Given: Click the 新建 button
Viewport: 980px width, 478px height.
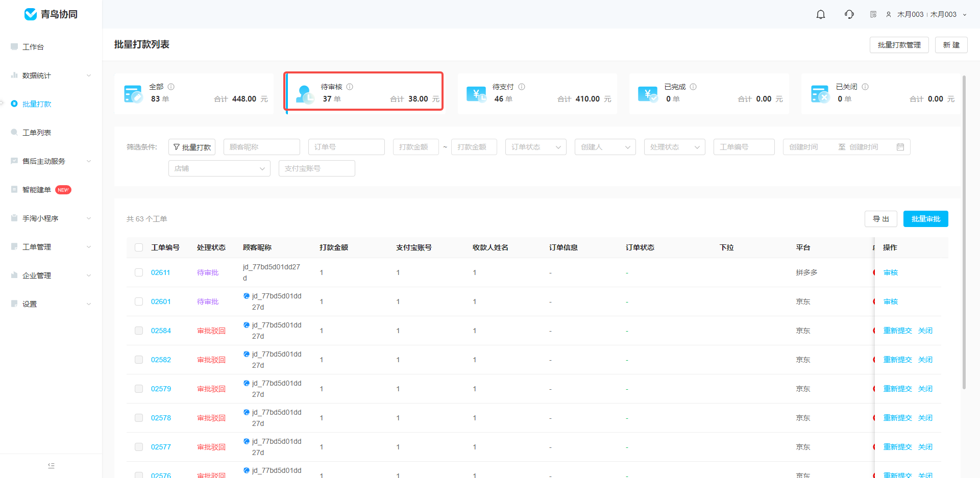Looking at the screenshot, I should [951, 45].
